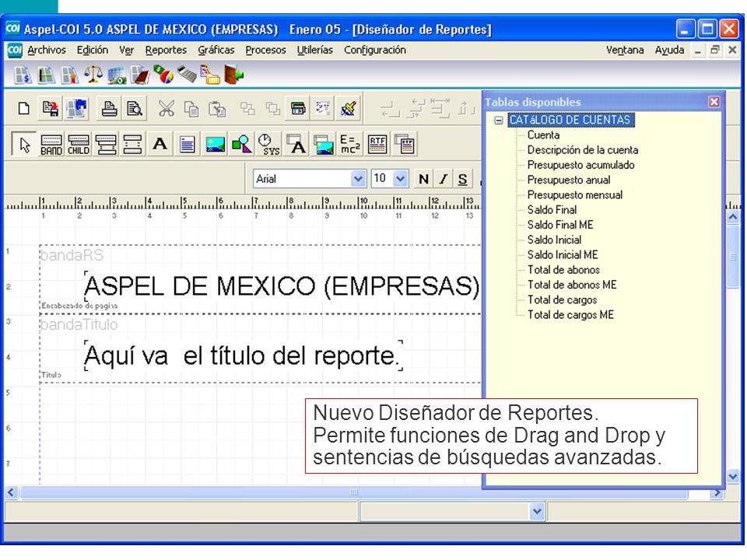Select the Saldo Inicial field

[x=554, y=240]
